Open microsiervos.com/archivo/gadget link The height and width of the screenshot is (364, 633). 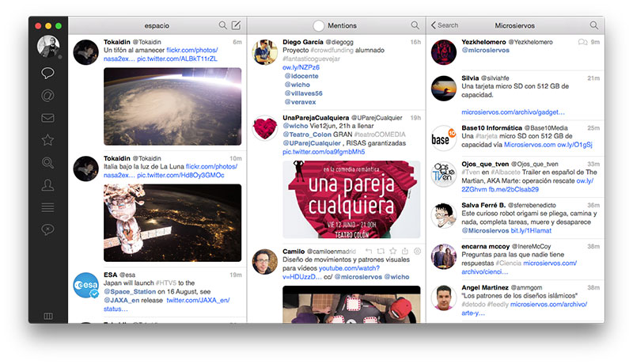(x=513, y=112)
